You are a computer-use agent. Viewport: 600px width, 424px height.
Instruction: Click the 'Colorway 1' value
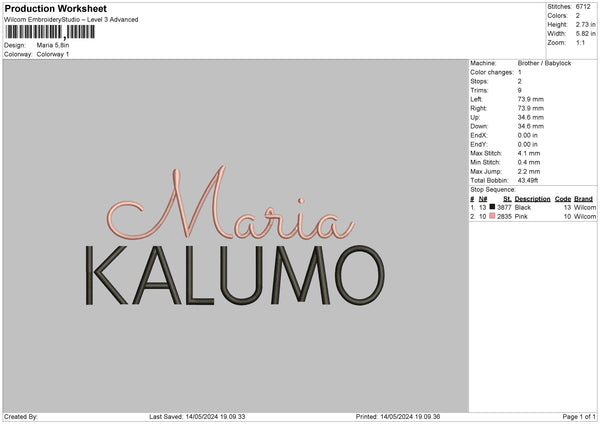(x=53, y=54)
